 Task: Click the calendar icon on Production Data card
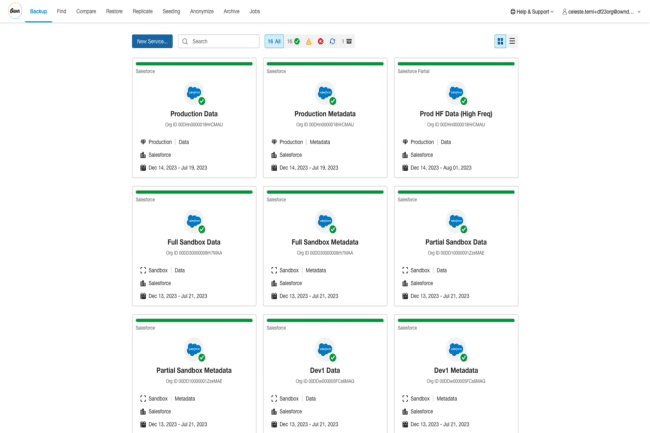coord(143,167)
